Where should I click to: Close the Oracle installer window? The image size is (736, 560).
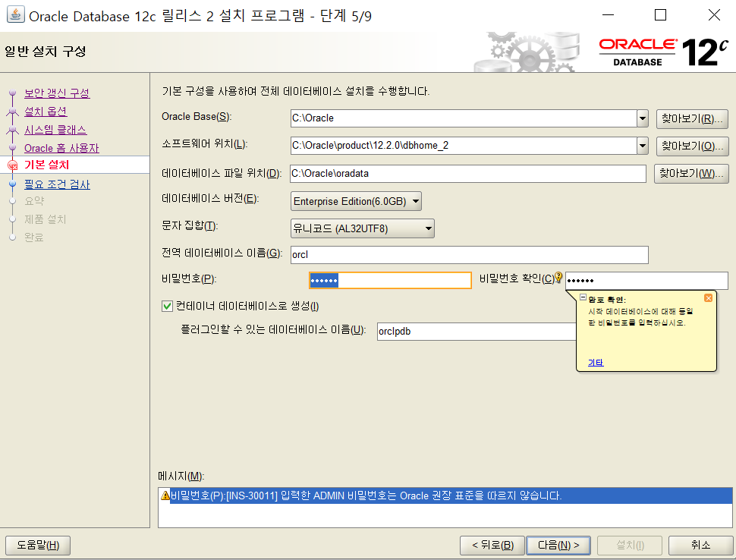714,15
